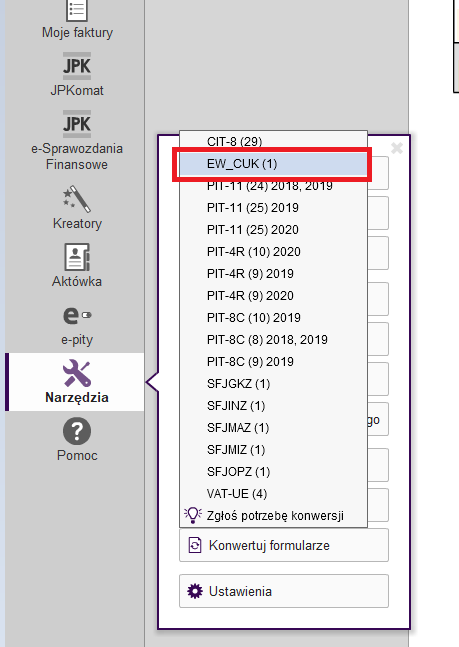459x647 pixels.
Task: Click Zgłoś potrzebę konwersji
Action: [275, 516]
